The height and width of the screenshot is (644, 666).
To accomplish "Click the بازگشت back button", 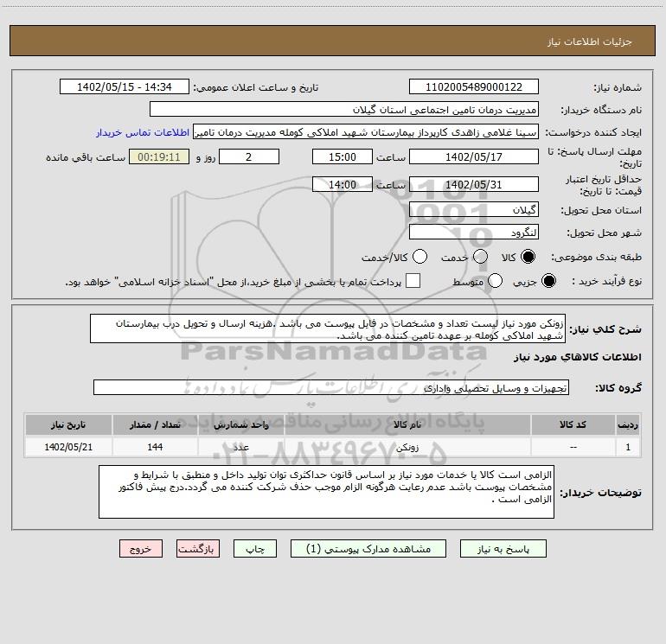I will [x=198, y=549].
